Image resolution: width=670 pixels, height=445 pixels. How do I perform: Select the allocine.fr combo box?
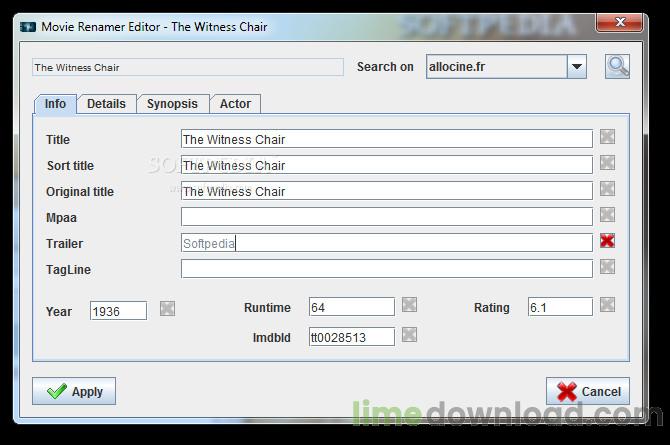pos(506,67)
